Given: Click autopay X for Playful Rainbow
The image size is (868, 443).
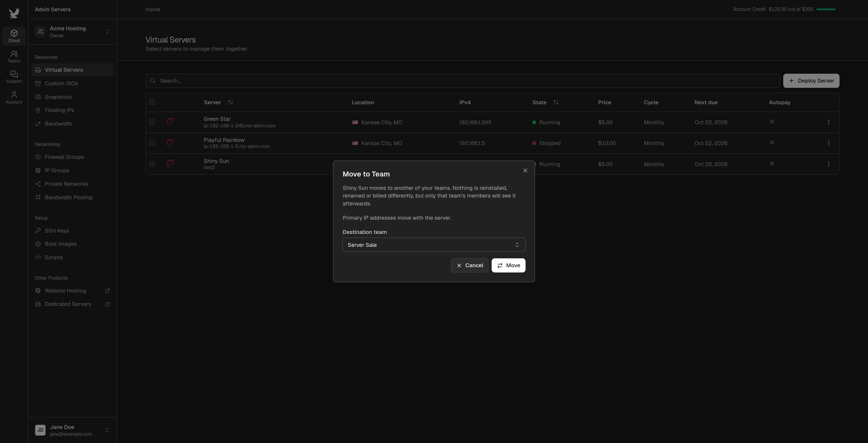Looking at the screenshot, I should [772, 142].
